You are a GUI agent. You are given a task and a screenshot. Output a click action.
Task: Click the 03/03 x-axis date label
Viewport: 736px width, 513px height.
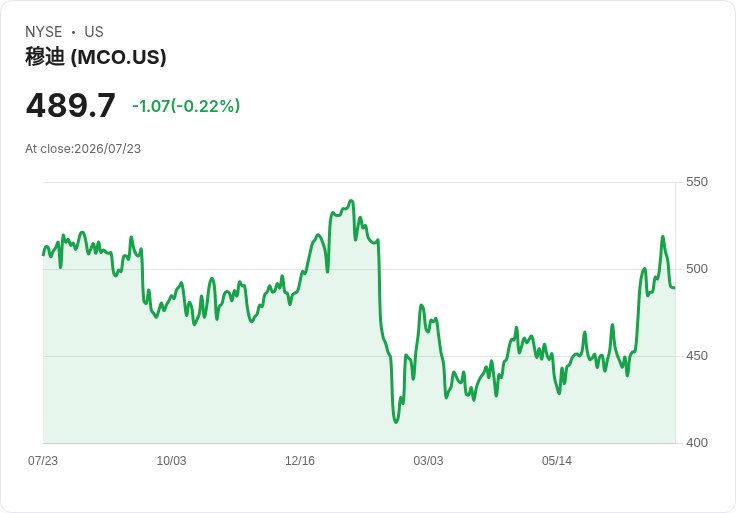pyautogui.click(x=428, y=461)
